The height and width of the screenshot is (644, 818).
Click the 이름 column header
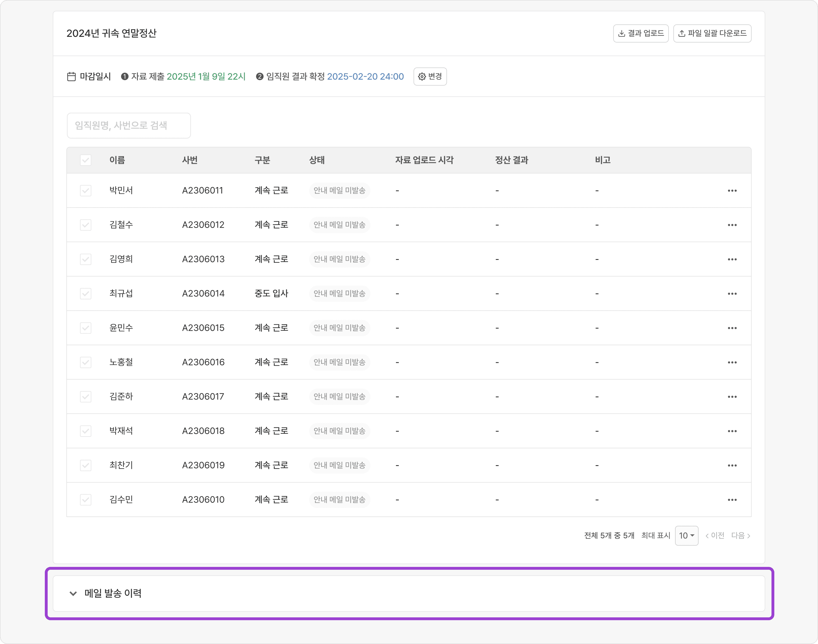117,160
